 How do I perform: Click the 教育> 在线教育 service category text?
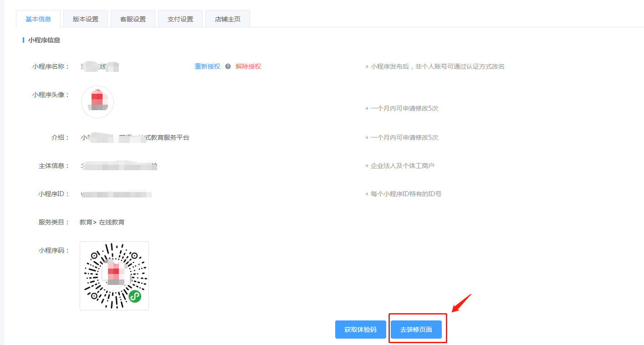point(102,222)
